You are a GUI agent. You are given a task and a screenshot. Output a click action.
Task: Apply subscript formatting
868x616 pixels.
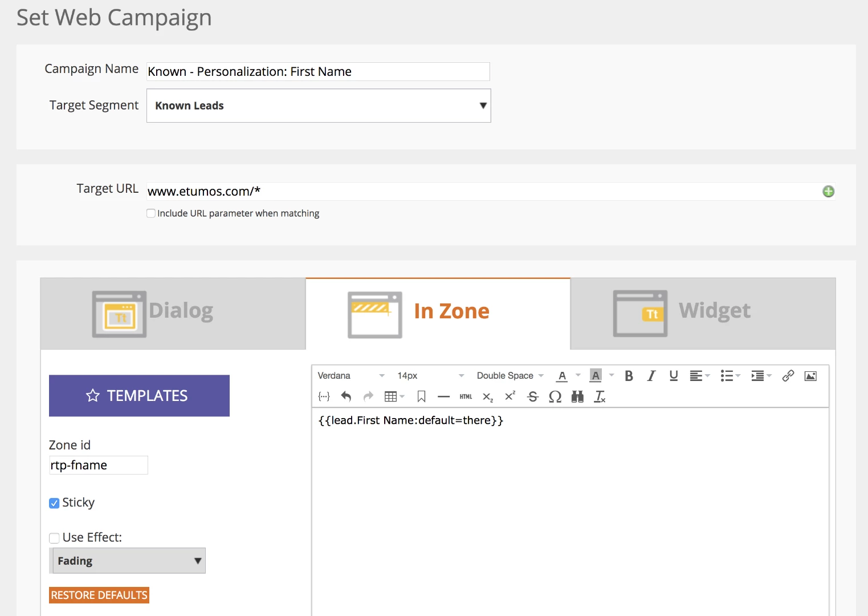[x=488, y=397]
